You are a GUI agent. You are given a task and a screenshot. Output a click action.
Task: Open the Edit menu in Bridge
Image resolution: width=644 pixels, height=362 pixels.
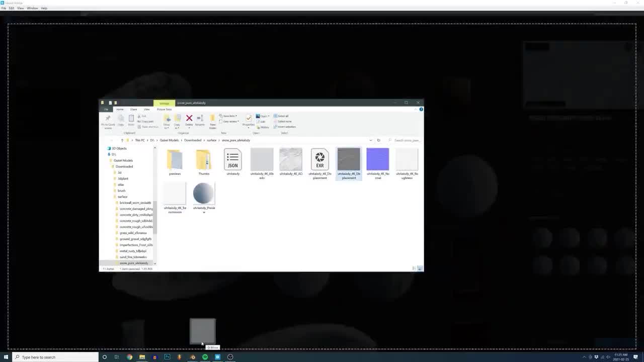(12, 8)
